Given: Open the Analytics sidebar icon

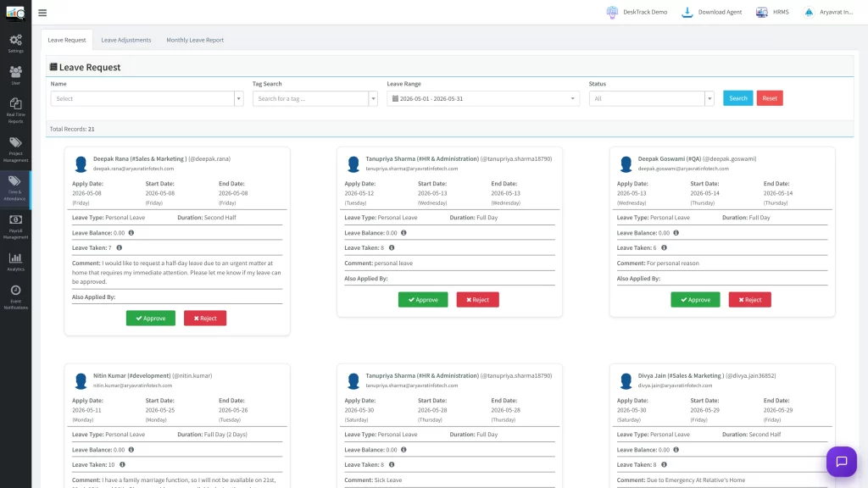Looking at the screenshot, I should click(15, 262).
